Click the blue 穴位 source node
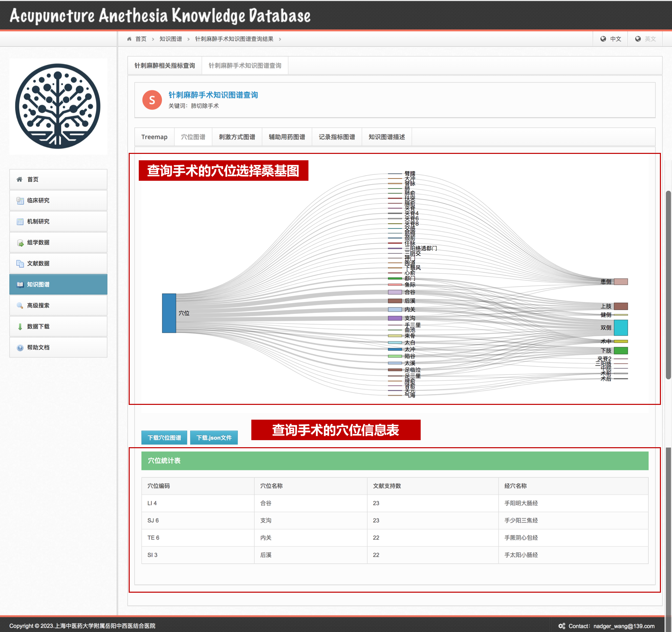The image size is (672, 632). pyautogui.click(x=169, y=313)
